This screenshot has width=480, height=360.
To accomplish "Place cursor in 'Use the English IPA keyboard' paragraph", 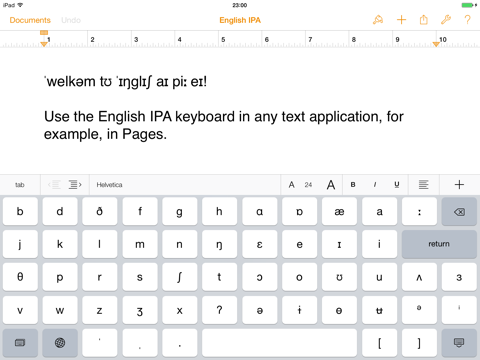I will 224,125.
